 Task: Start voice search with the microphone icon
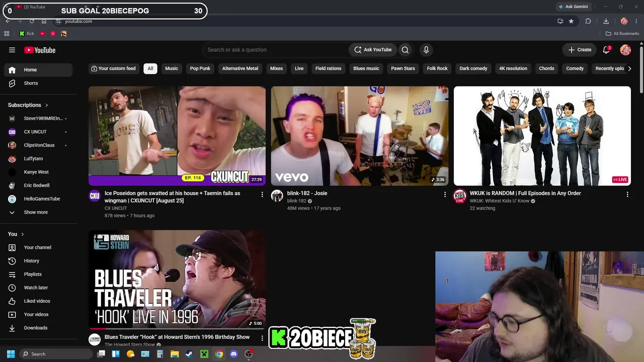[426, 50]
